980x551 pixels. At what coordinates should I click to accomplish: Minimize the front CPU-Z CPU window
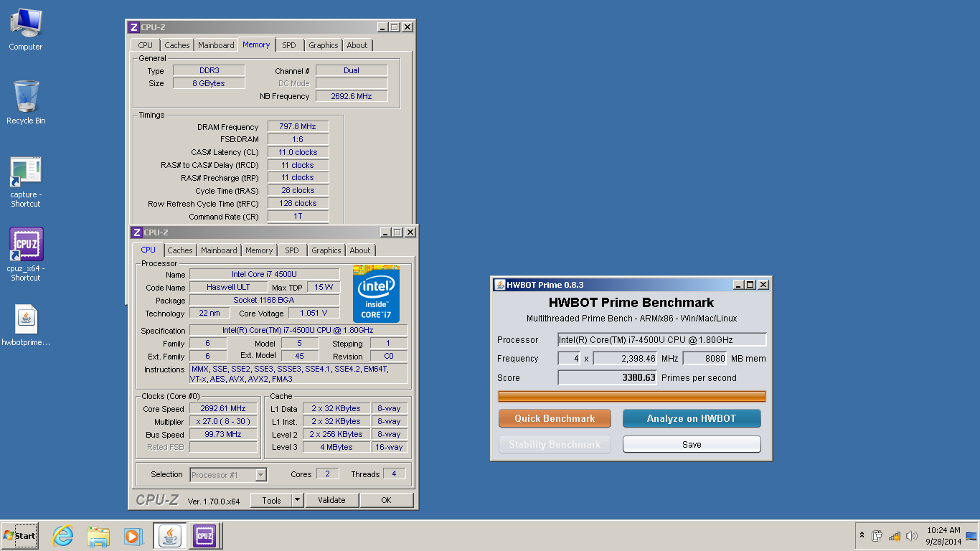[385, 232]
